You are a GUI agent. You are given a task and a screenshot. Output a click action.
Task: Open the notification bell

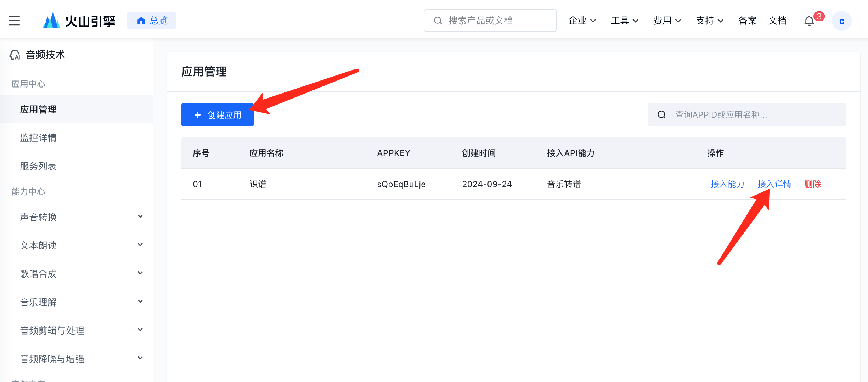coord(809,21)
